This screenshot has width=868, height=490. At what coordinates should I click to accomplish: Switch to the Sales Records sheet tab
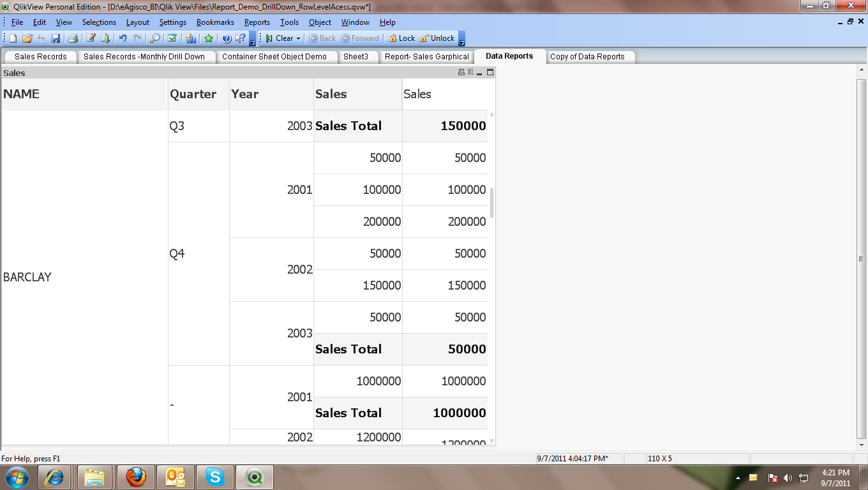40,57
